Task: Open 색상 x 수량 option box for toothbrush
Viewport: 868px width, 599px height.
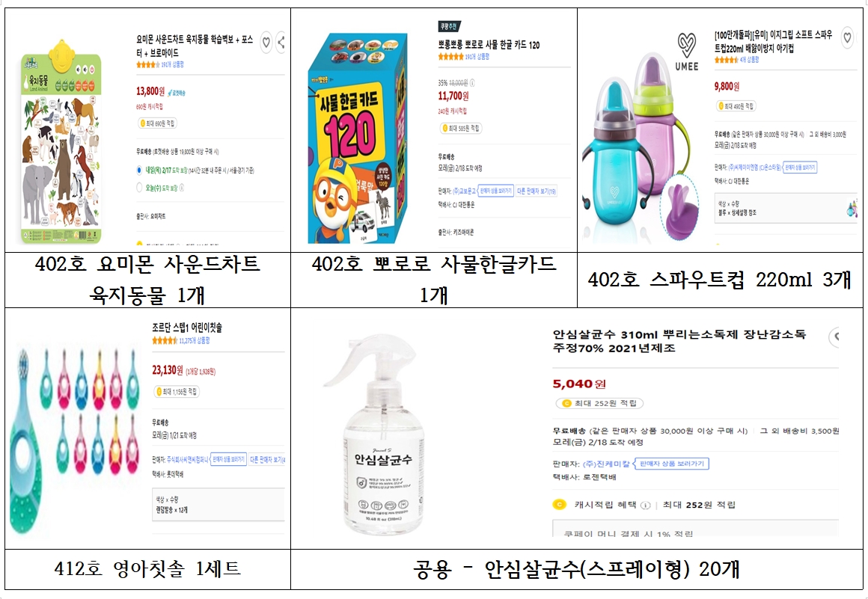Action: [218, 505]
